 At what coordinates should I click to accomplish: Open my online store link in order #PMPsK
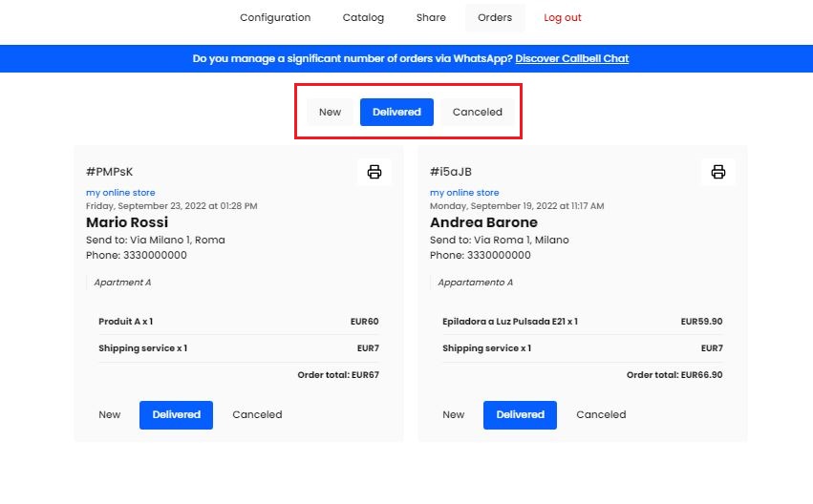click(x=120, y=193)
